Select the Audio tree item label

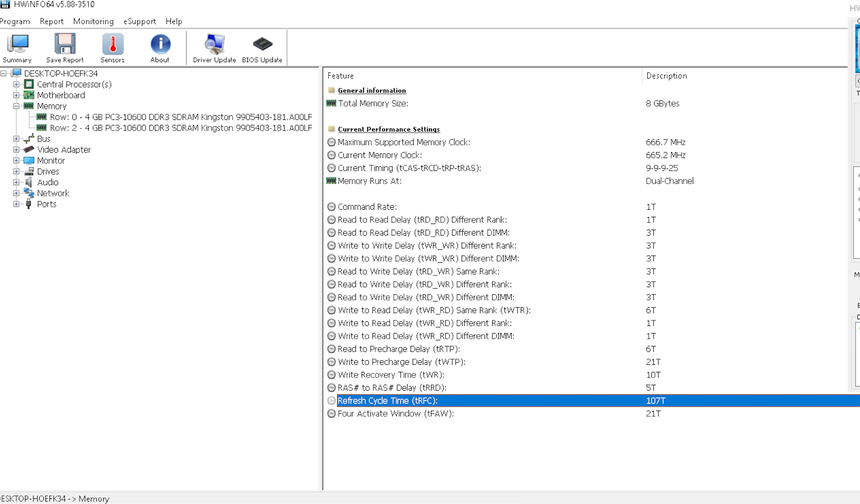coord(48,182)
